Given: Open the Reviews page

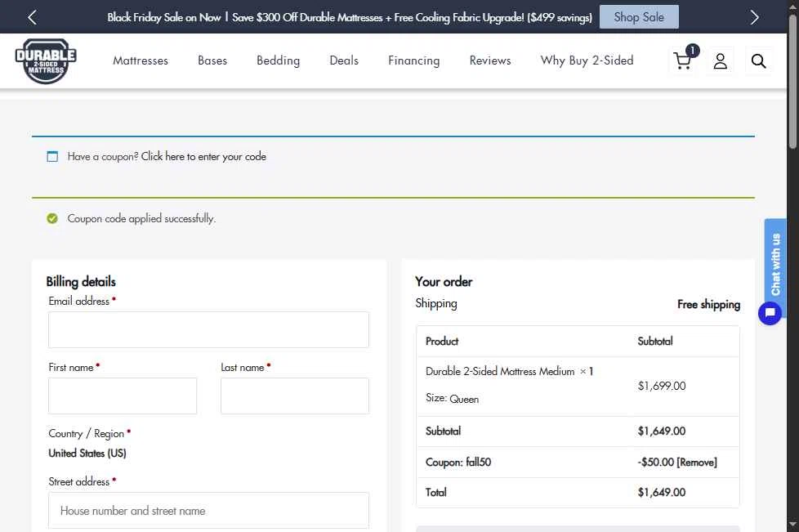Looking at the screenshot, I should [x=490, y=60].
